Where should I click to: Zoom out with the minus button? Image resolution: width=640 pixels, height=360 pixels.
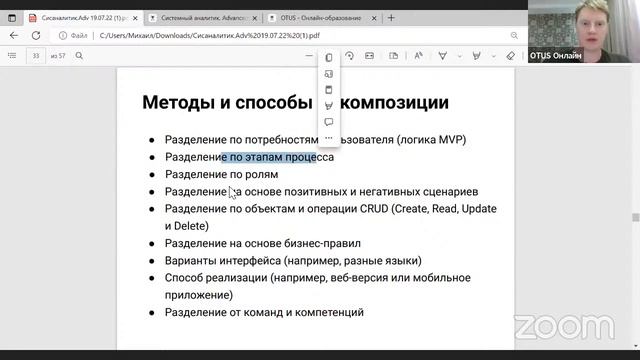(x=309, y=56)
